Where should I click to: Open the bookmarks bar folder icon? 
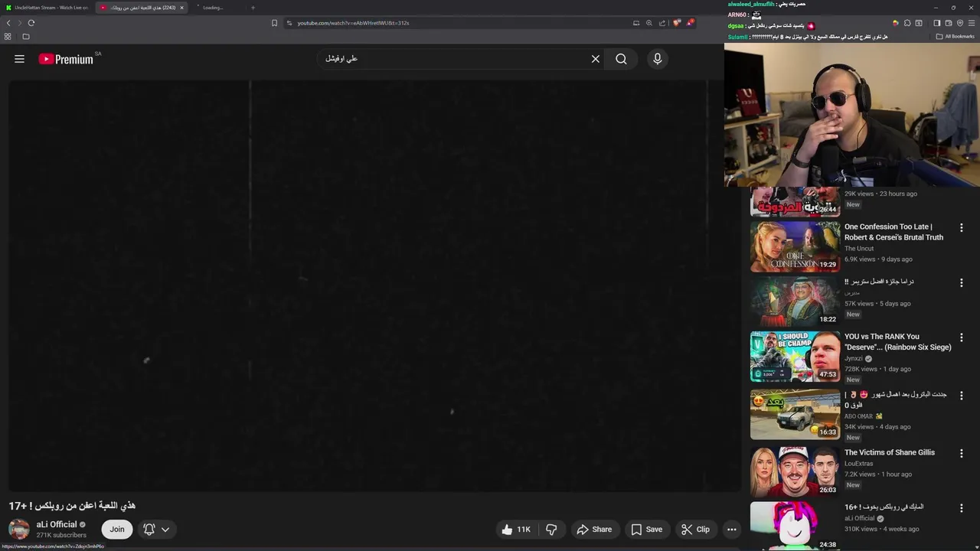pos(26,37)
